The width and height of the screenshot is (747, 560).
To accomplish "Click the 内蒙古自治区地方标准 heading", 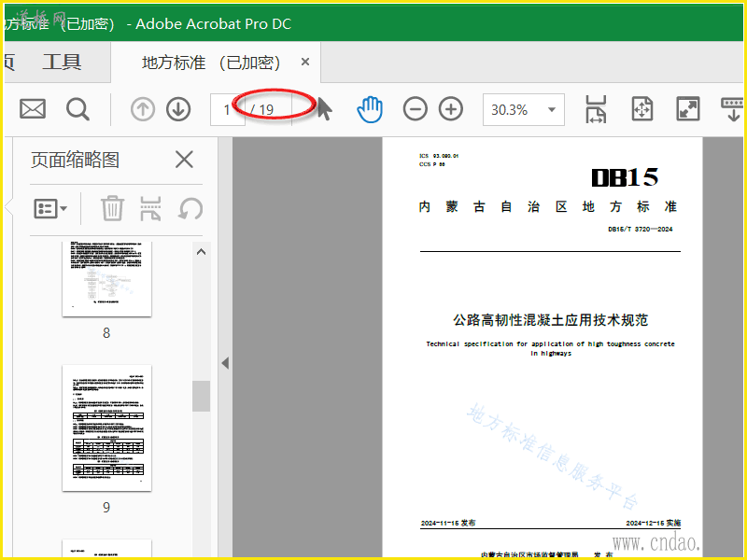I will (x=548, y=206).
